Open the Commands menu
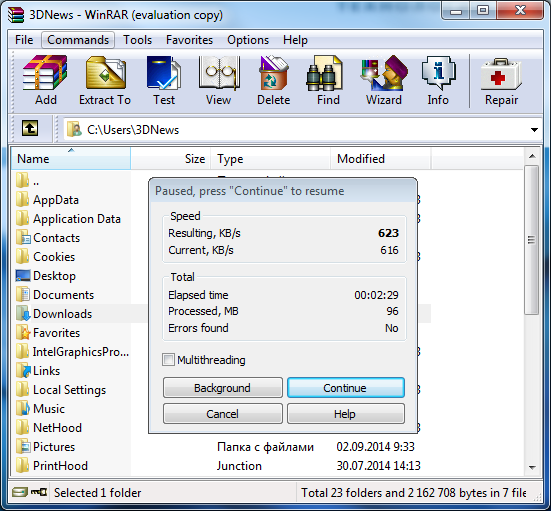This screenshot has width=551, height=511. pyautogui.click(x=78, y=40)
